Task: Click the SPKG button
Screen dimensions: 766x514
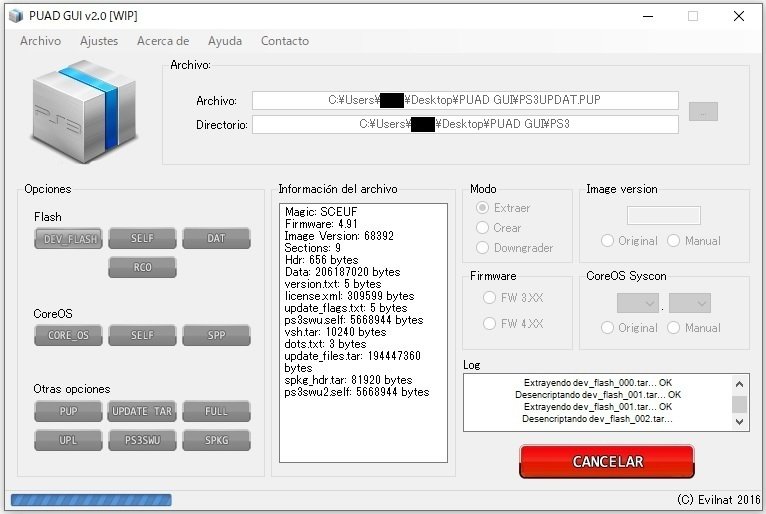Action: (216, 440)
